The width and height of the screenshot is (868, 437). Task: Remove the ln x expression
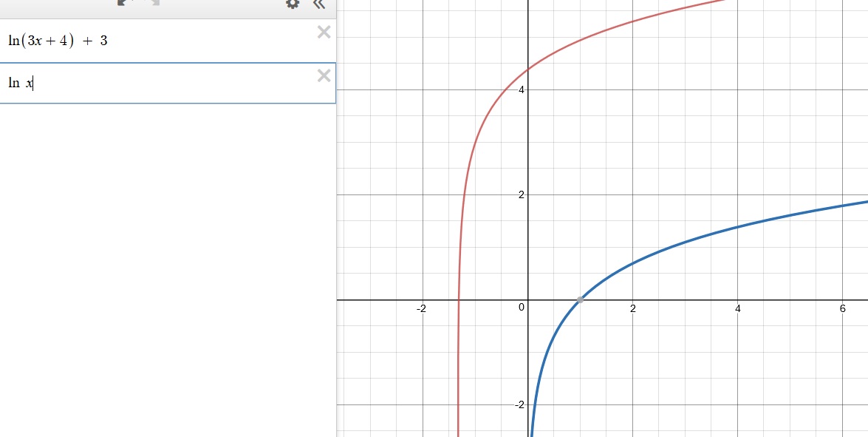point(324,75)
